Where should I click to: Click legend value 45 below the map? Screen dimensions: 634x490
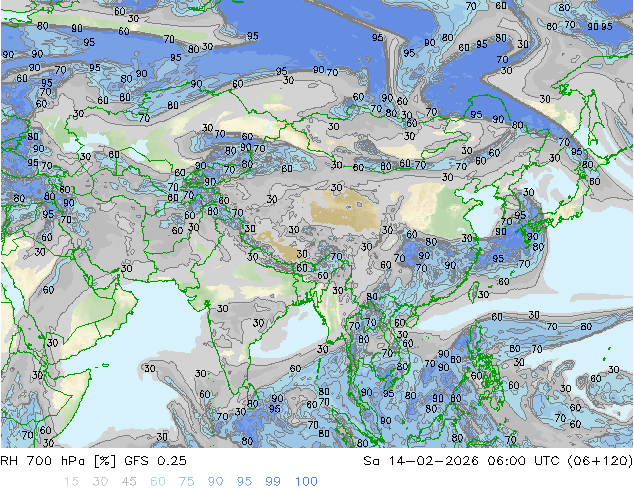pos(129,482)
